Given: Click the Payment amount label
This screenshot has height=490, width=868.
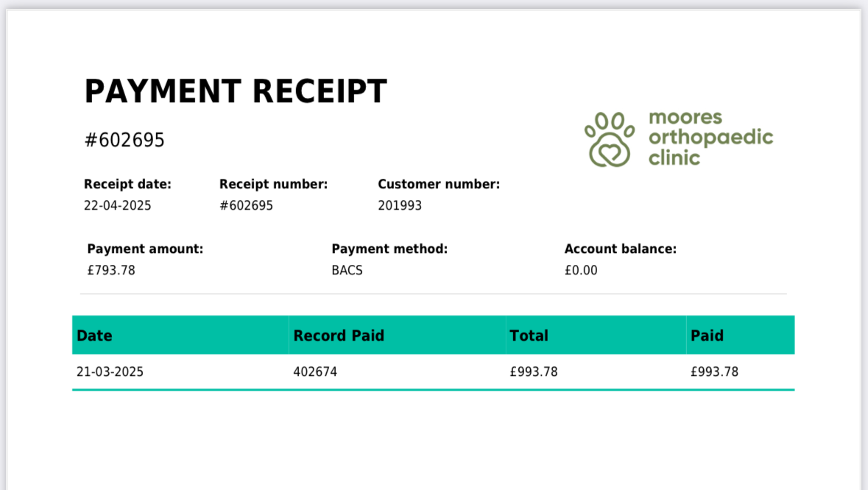Looking at the screenshot, I should [145, 249].
